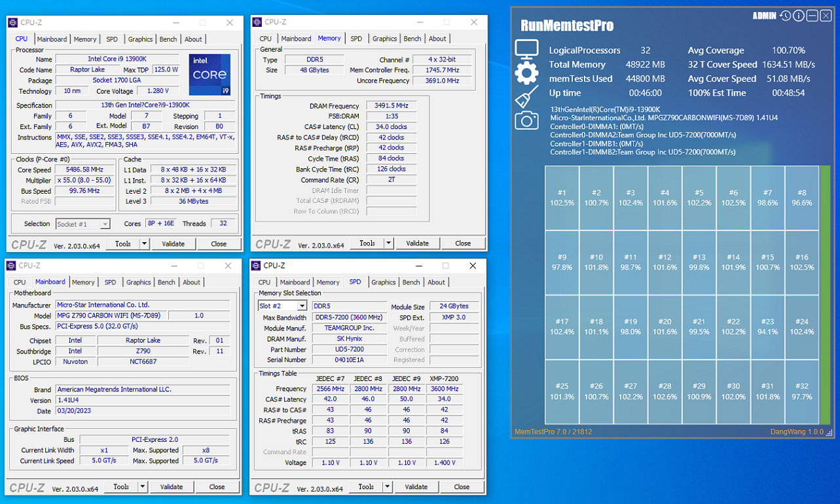Expand Tools dropdown arrow in SPD window

point(387,487)
